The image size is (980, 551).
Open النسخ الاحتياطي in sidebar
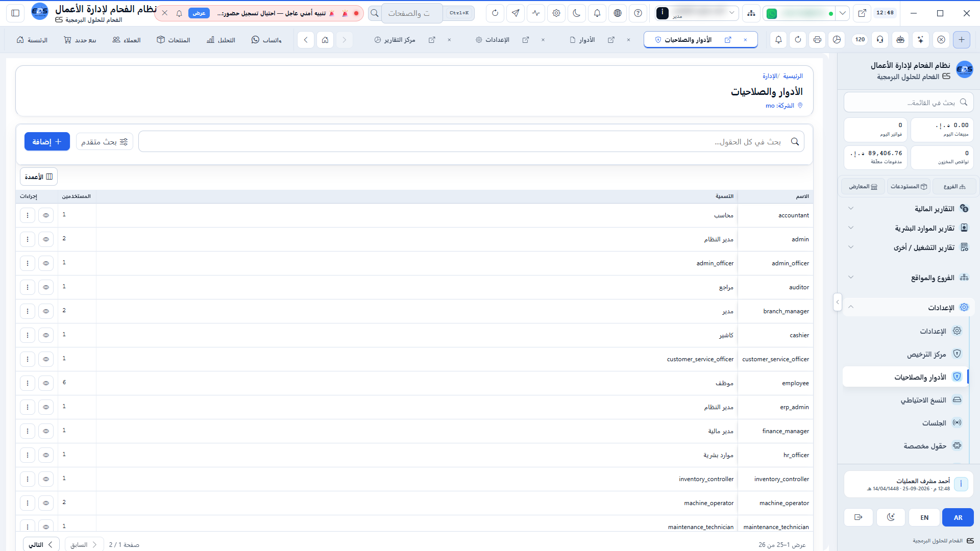[906, 400]
